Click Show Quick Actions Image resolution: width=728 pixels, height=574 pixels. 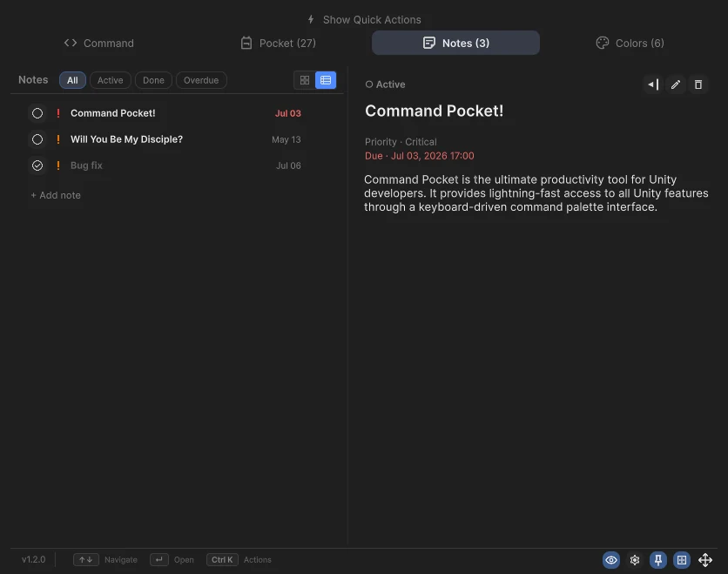[x=364, y=19]
